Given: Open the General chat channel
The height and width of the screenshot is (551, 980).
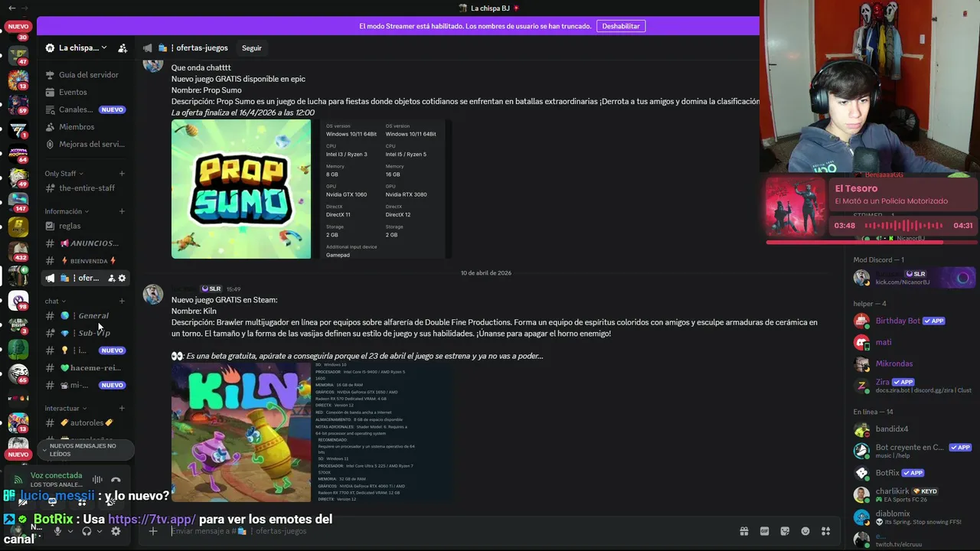Looking at the screenshot, I should point(85,315).
